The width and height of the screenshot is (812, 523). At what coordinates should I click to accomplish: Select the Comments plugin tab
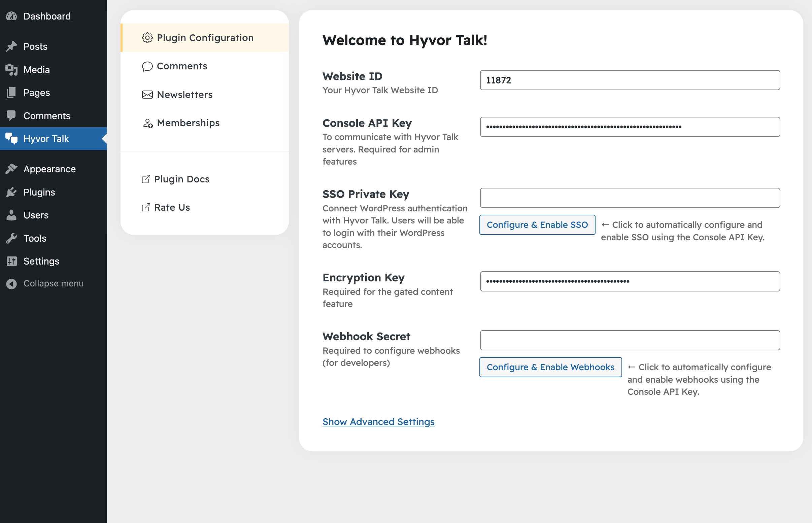coord(181,66)
